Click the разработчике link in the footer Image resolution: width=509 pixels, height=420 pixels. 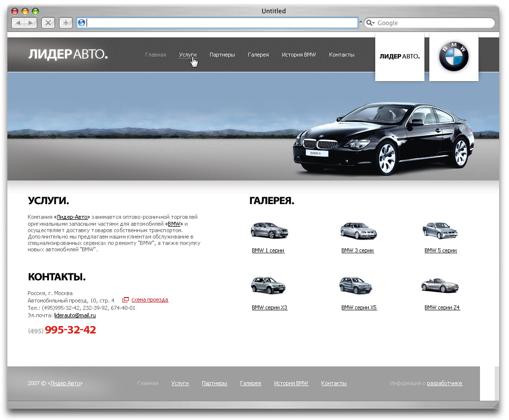coord(445,383)
